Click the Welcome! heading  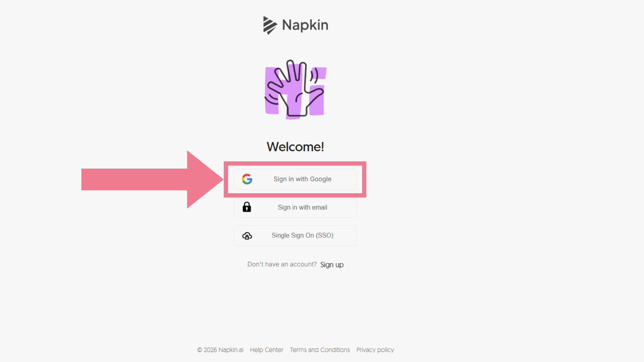pos(295,147)
